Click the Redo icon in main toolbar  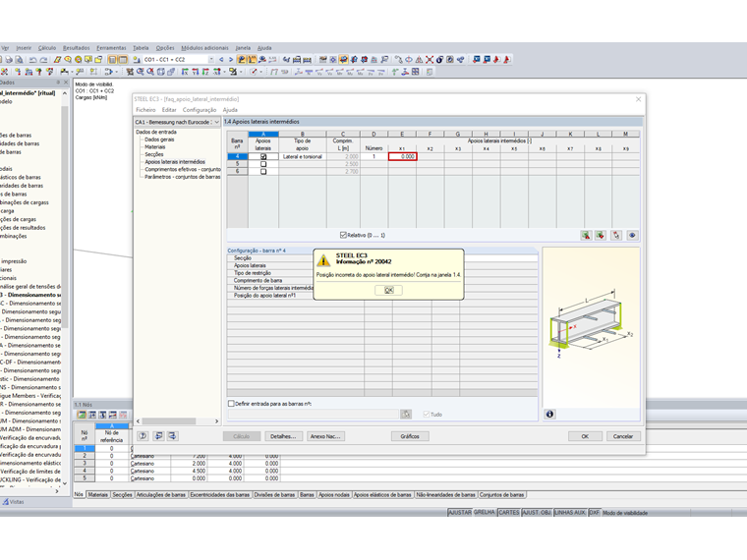coord(43,60)
